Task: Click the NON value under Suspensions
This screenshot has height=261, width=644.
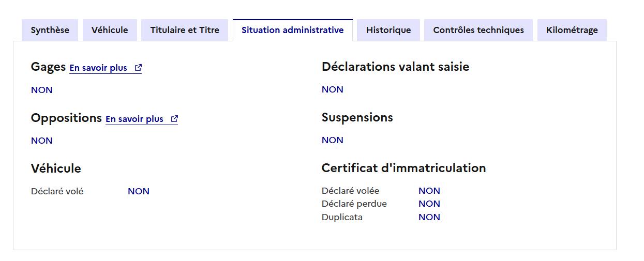Action: coord(333,140)
